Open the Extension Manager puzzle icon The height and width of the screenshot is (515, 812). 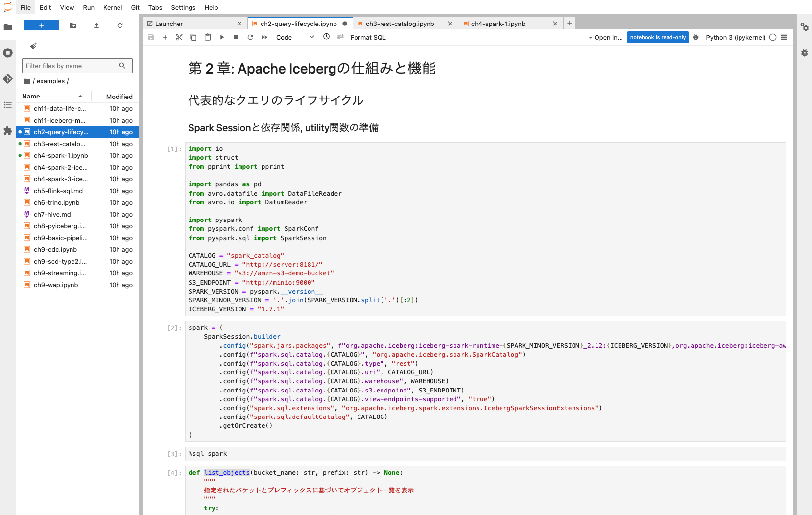[x=8, y=131]
